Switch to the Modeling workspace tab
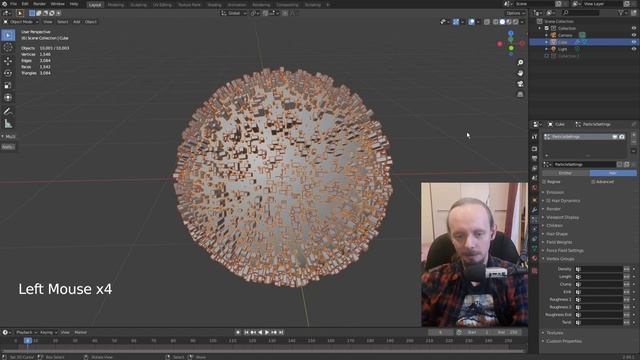 coord(116,5)
